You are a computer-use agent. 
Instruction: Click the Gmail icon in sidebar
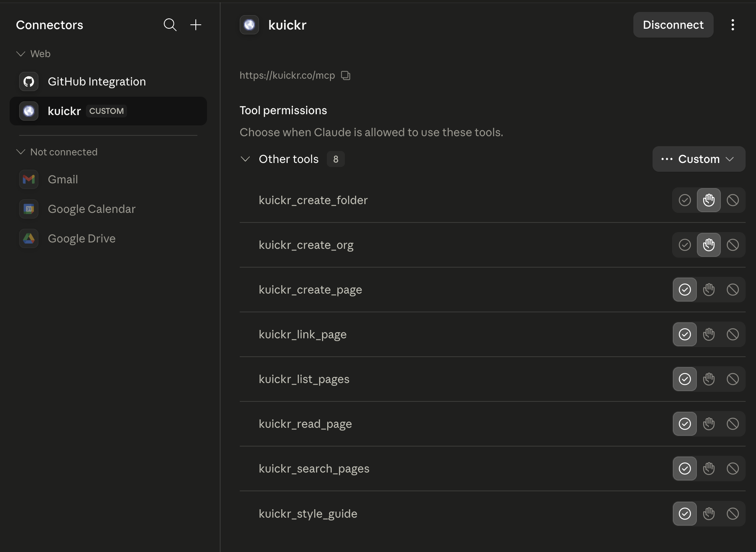(x=29, y=179)
